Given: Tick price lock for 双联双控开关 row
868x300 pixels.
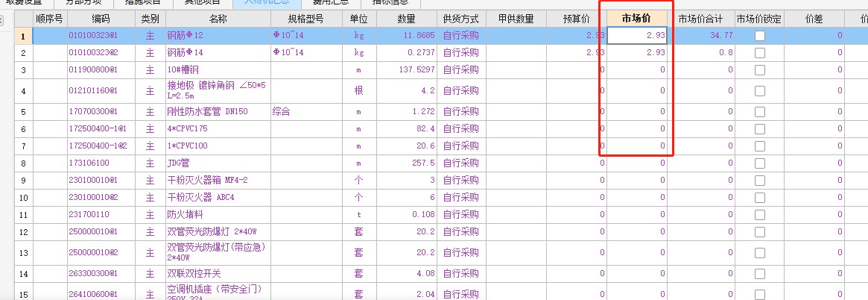Looking at the screenshot, I should tap(759, 274).
